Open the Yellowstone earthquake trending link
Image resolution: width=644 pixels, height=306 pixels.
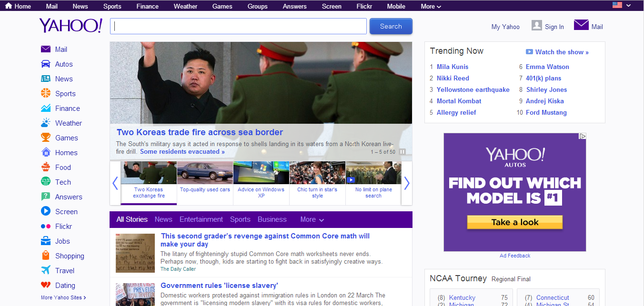(x=473, y=89)
